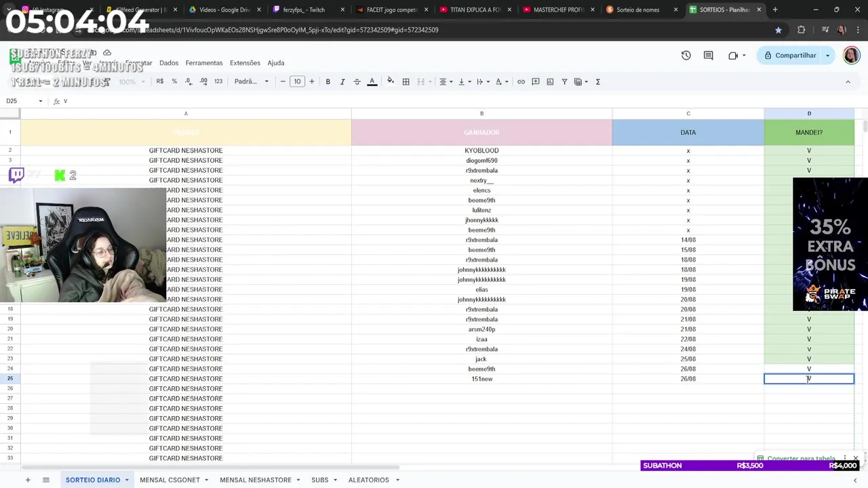This screenshot has height=488, width=868.
Task: Select column C header
Action: [x=688, y=114]
